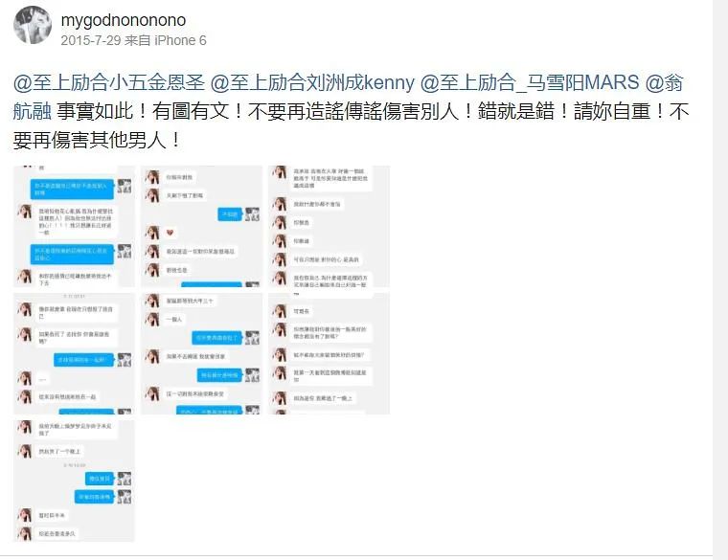Open the @至上励合_马雪阳MARS mention

click(x=530, y=82)
